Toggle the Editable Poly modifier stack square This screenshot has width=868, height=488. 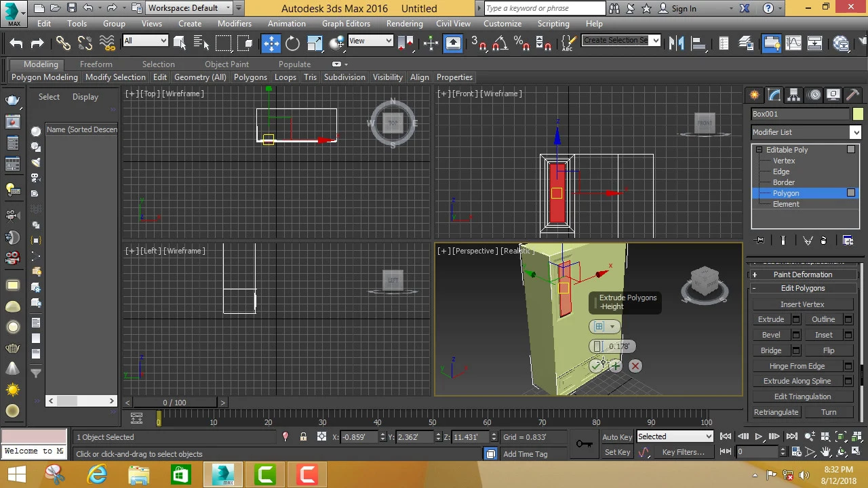point(851,150)
